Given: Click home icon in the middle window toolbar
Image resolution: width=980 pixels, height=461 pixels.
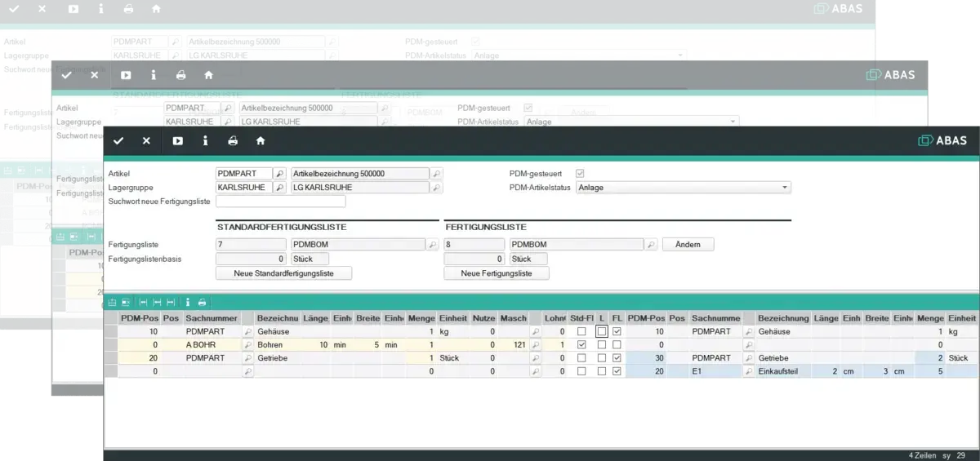Looking at the screenshot, I should pos(208,74).
